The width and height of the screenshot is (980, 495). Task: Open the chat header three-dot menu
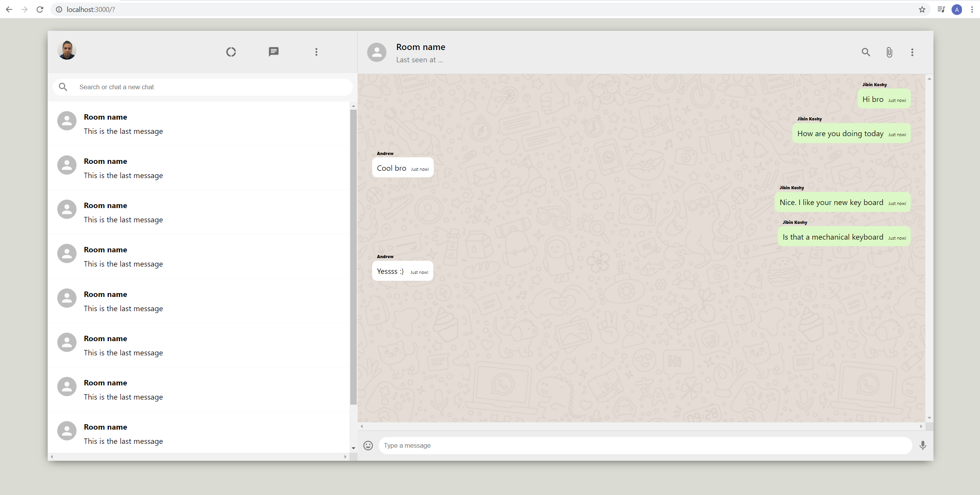tap(912, 52)
